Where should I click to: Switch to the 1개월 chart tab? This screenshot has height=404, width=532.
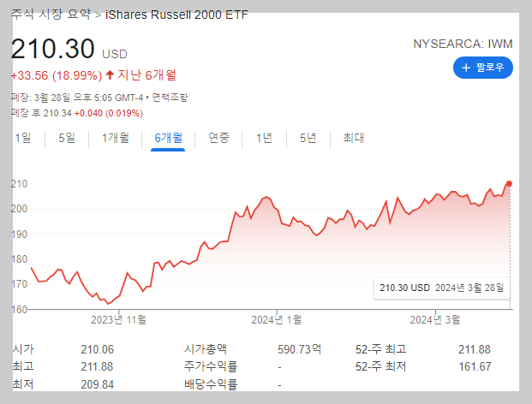(116, 138)
